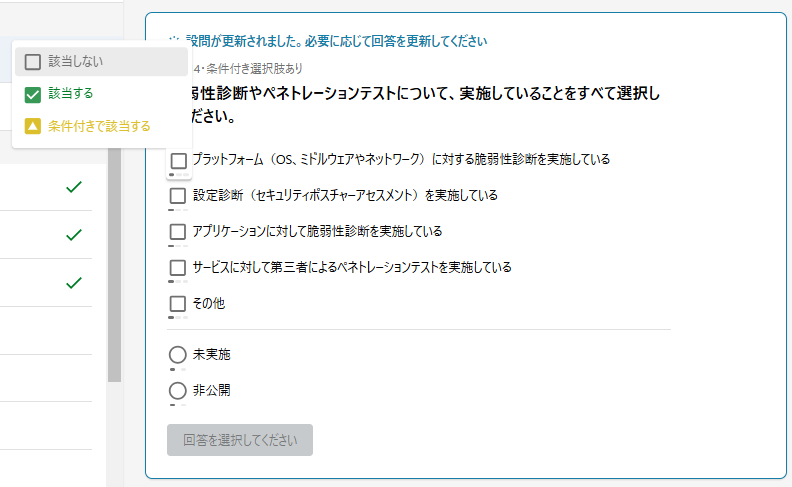Click the 設問が更新されました notice text
792x487 pixels.
[x=336, y=41]
